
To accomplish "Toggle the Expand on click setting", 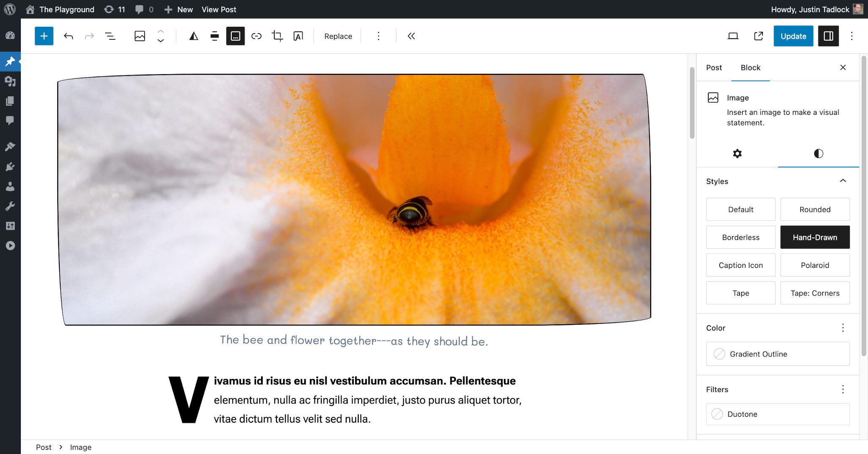I will coord(235,36).
